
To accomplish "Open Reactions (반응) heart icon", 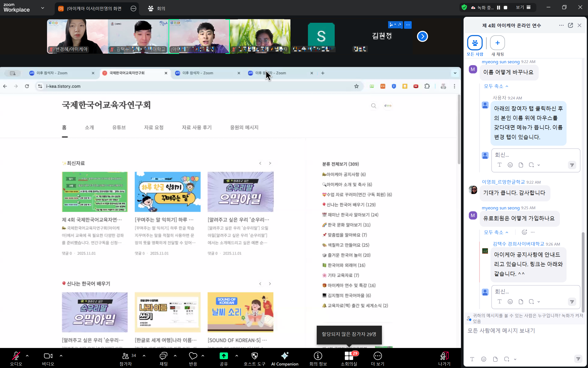I will coord(193,356).
